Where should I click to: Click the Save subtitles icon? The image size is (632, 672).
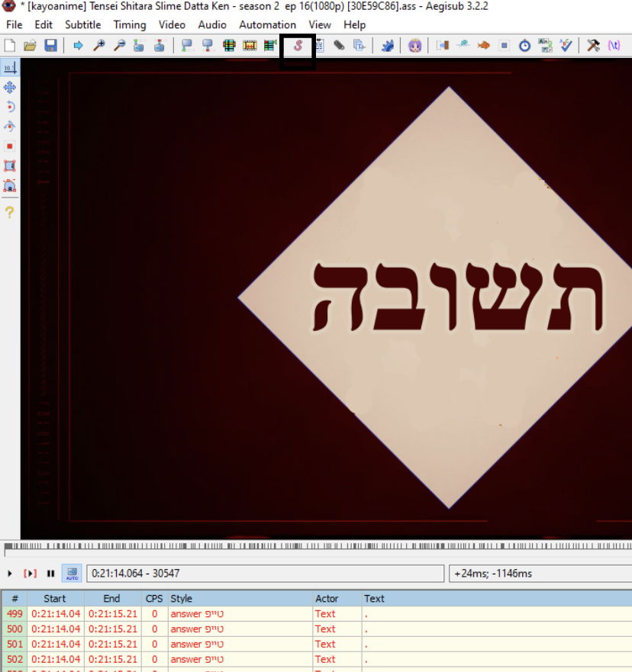tap(50, 46)
